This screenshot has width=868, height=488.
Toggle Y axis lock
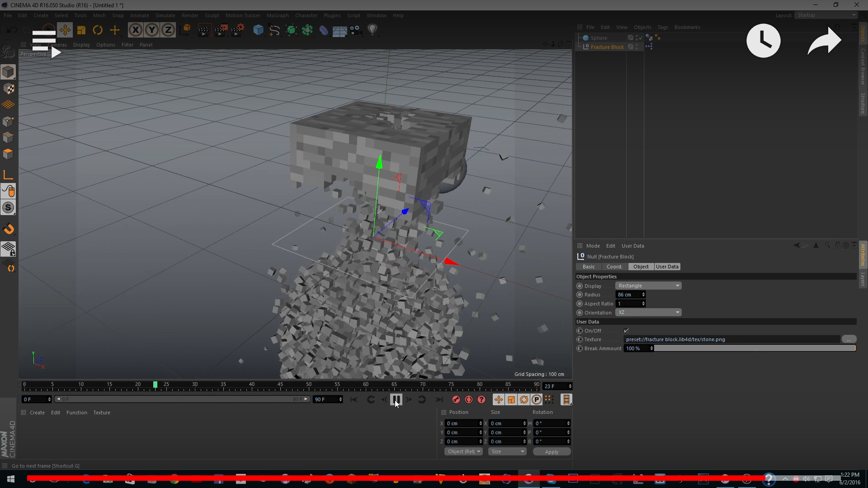152,30
